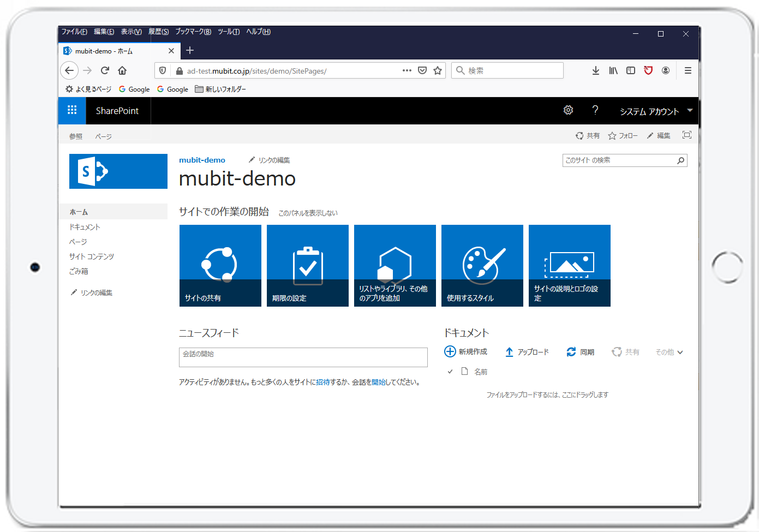Toggle the Firefox sidebar view
This screenshot has height=532, width=759.
click(x=631, y=70)
